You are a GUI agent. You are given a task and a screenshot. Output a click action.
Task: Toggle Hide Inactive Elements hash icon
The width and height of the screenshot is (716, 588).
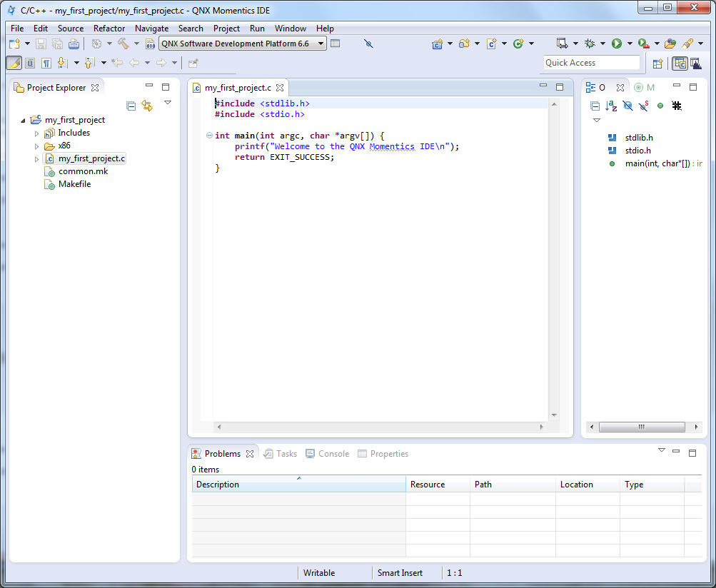pos(677,106)
